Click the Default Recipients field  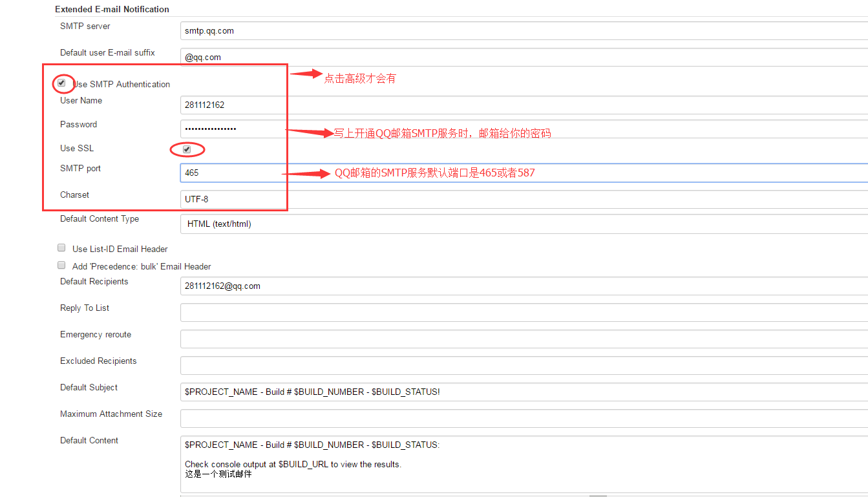click(524, 286)
